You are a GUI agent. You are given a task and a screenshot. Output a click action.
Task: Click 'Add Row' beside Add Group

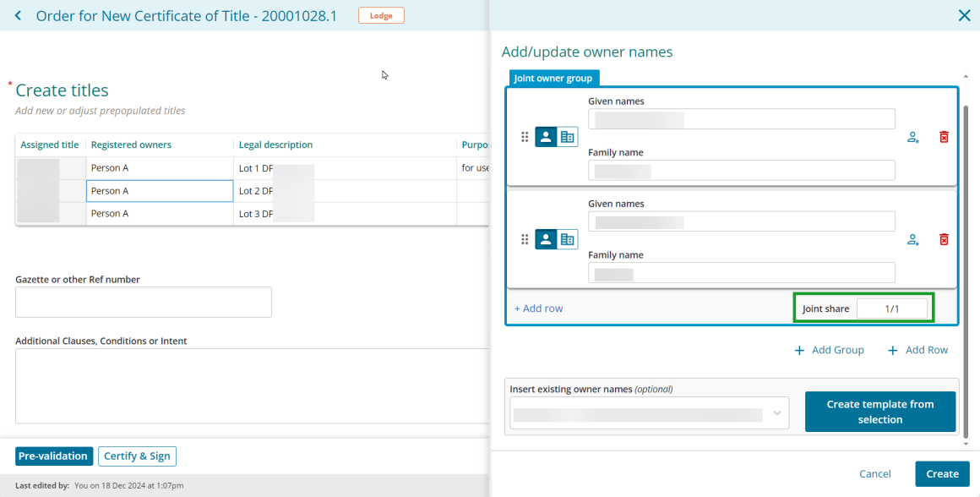point(918,350)
